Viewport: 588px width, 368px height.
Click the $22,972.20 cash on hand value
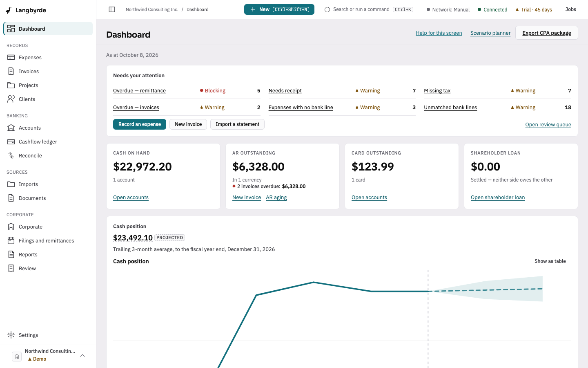click(x=143, y=167)
